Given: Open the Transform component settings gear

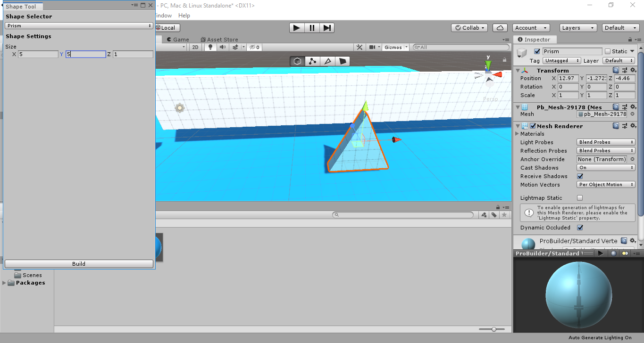Looking at the screenshot, I should [633, 70].
